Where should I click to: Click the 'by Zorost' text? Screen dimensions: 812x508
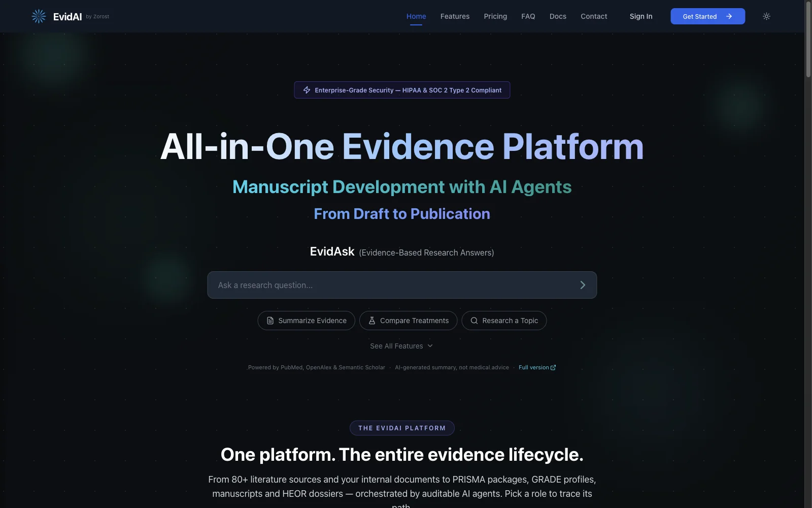97,17
